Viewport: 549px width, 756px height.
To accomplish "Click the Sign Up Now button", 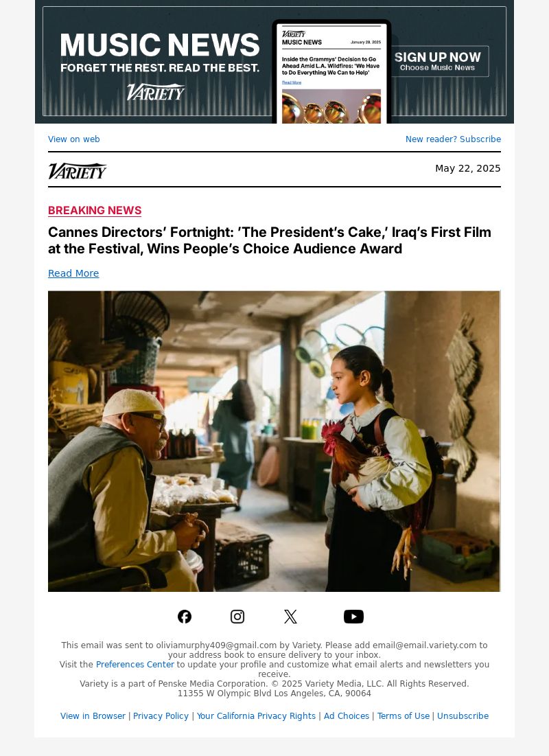I will point(438,61).
